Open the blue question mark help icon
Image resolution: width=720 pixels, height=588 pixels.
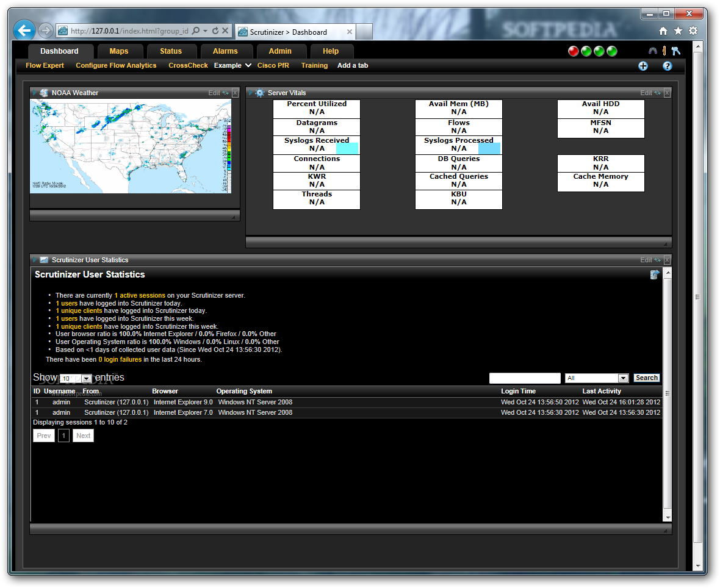(x=667, y=66)
